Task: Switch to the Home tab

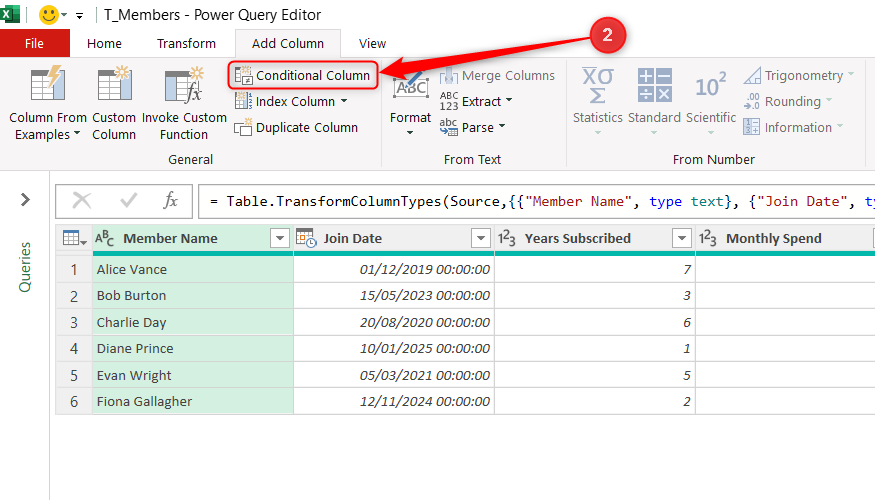Action: coord(104,44)
